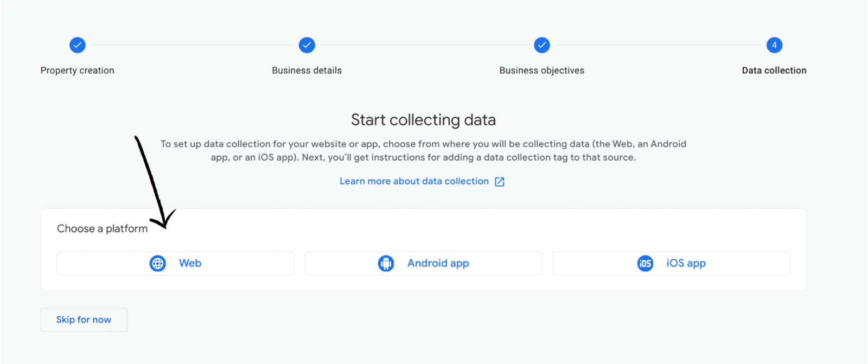Image resolution: width=868 pixels, height=364 pixels.
Task: Select the iOS app platform option
Action: (671, 263)
